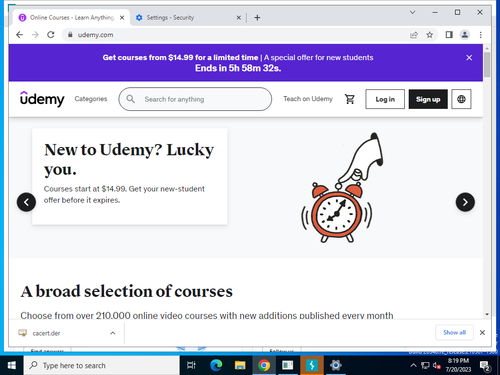Click the page vertical scrollbar thumb
Image resolution: width=500 pixels, height=375 pixels.
point(487,64)
